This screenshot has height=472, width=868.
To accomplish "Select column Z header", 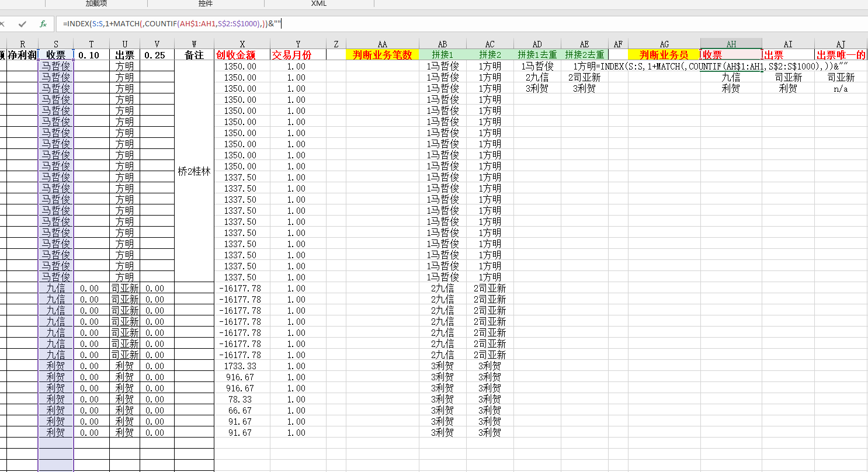I will click(x=336, y=44).
